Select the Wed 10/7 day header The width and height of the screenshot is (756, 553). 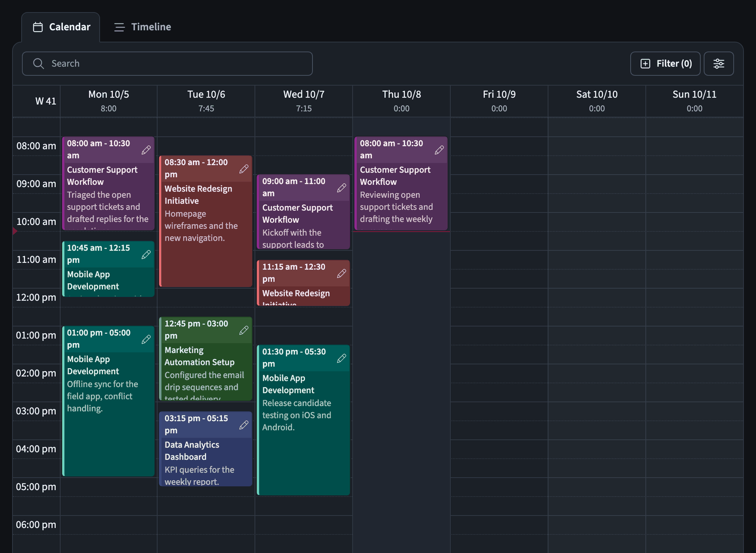pyautogui.click(x=304, y=101)
